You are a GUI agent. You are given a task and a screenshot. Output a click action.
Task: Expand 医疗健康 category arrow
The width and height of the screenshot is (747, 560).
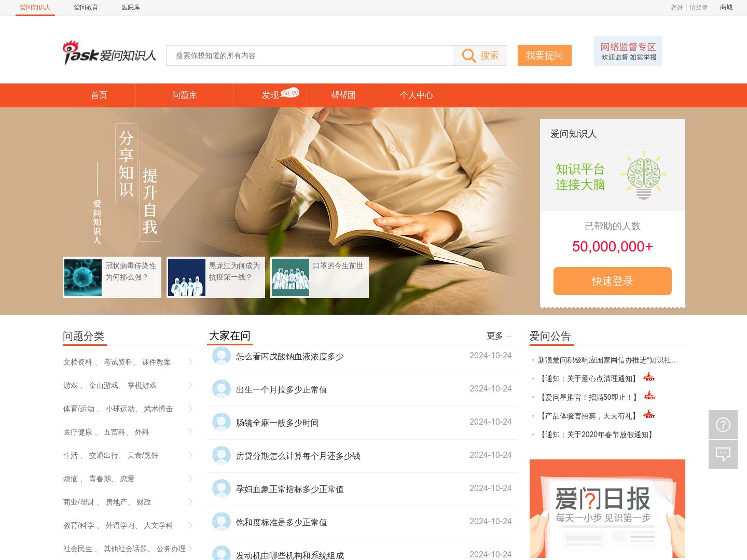[190, 432]
